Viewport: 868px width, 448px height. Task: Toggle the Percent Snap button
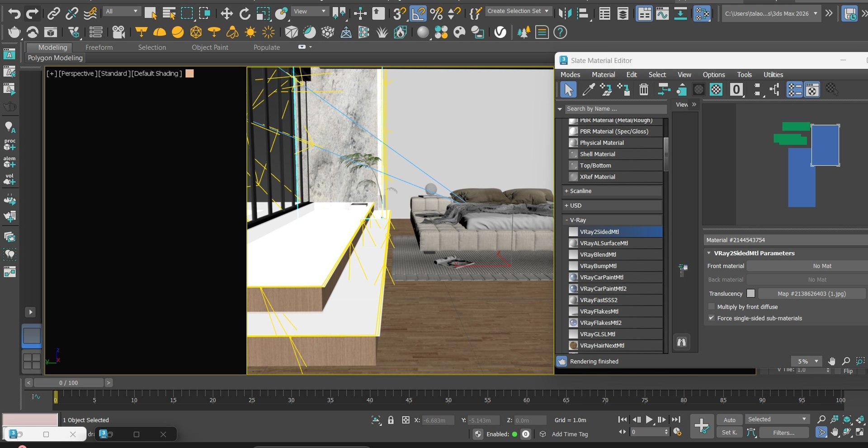(436, 14)
